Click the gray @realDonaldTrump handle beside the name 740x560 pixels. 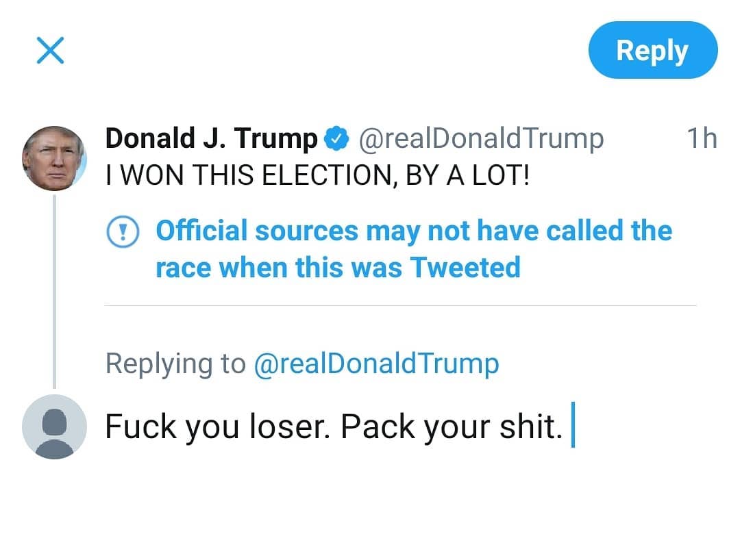click(481, 139)
